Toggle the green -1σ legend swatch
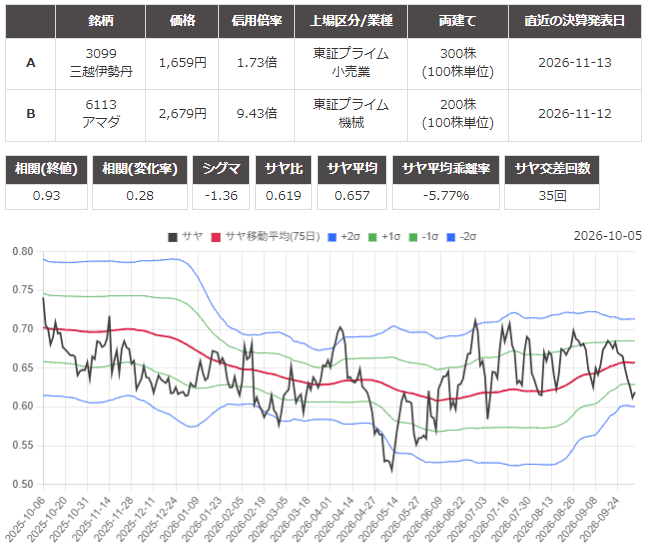646x548 pixels. pyautogui.click(x=413, y=237)
